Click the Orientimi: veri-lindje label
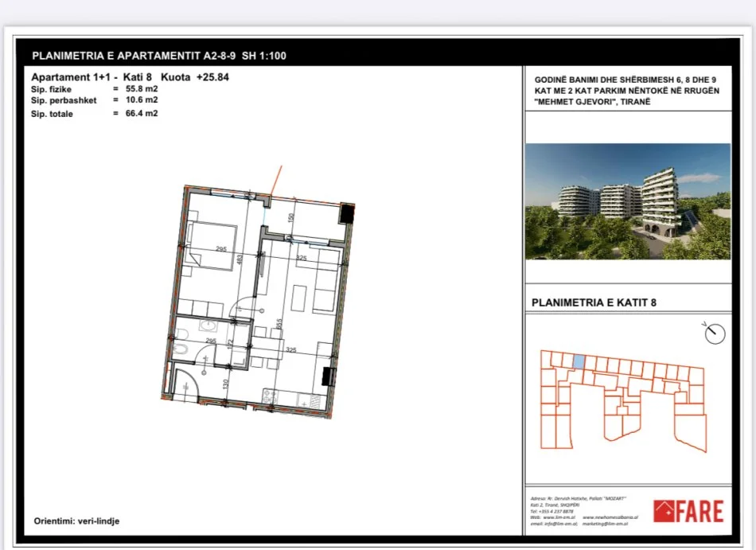Image resolution: width=756 pixels, height=550 pixels. 77,521
